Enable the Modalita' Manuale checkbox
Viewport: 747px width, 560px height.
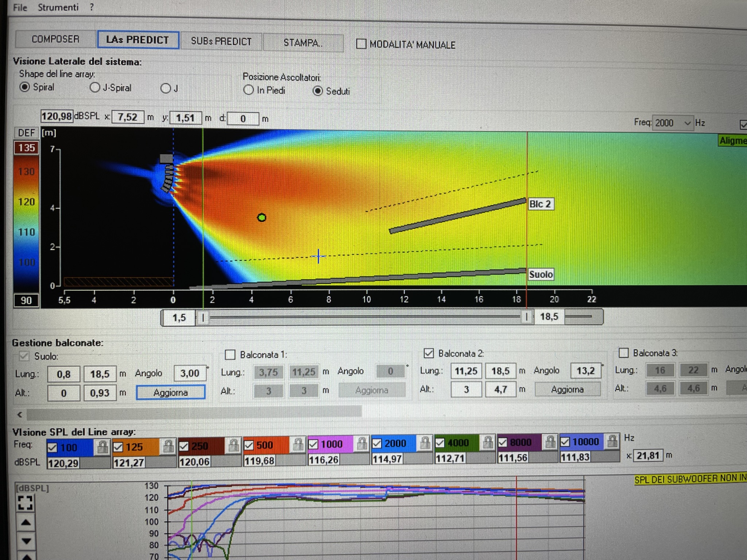[x=361, y=44]
